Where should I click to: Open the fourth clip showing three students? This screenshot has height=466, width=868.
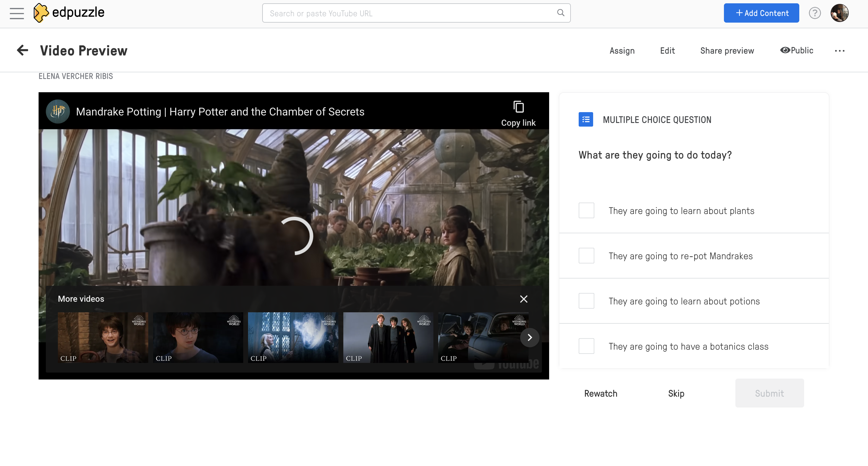click(x=388, y=337)
